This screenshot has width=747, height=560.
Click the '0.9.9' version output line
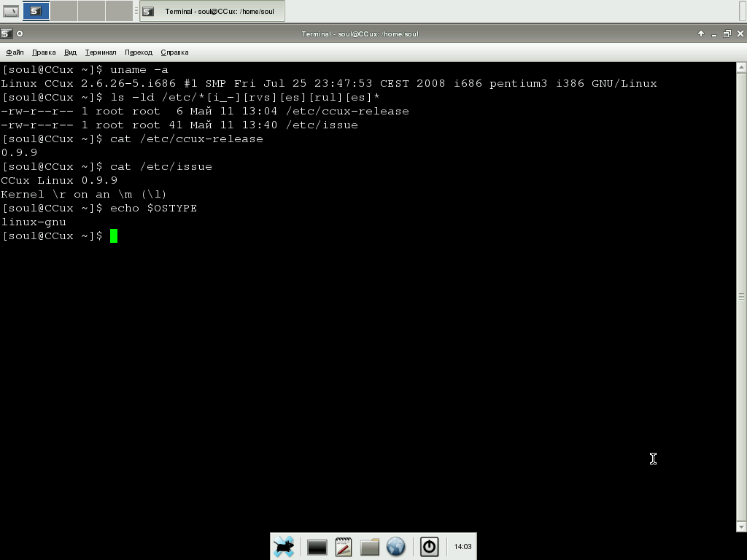tap(19, 152)
